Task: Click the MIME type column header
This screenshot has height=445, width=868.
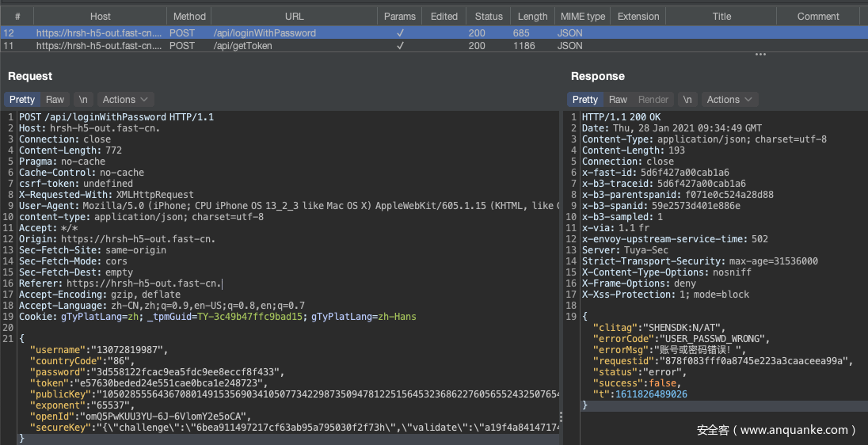Action: (x=582, y=17)
